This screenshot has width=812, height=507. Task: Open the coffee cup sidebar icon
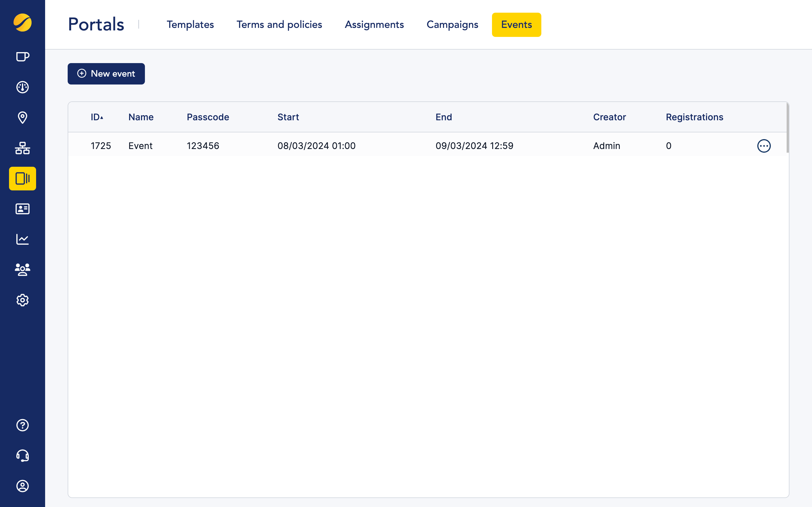pyautogui.click(x=23, y=57)
